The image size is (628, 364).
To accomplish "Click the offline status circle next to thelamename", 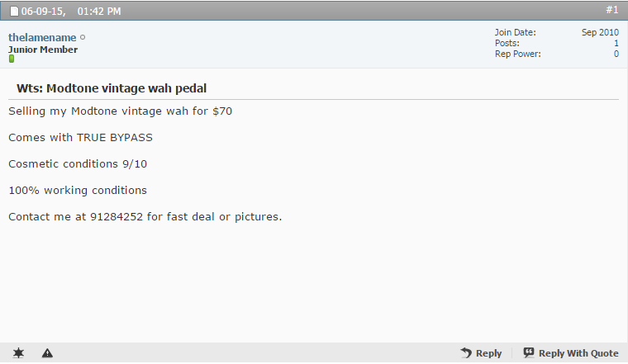I will pos(83,37).
